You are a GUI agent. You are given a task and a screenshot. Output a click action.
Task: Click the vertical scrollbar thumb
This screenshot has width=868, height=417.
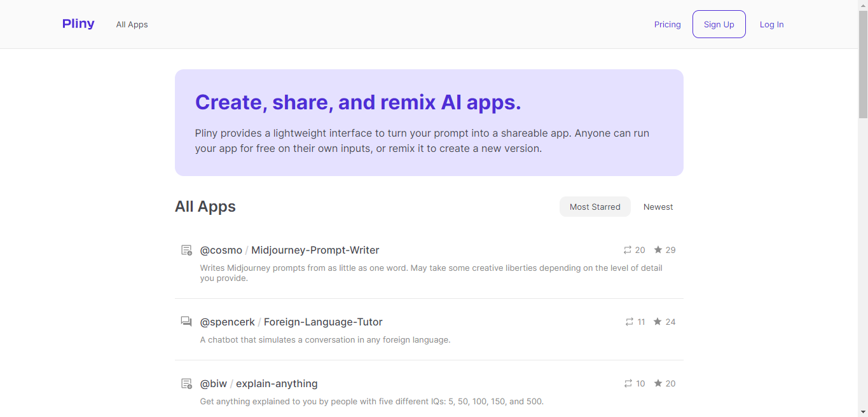tap(863, 64)
